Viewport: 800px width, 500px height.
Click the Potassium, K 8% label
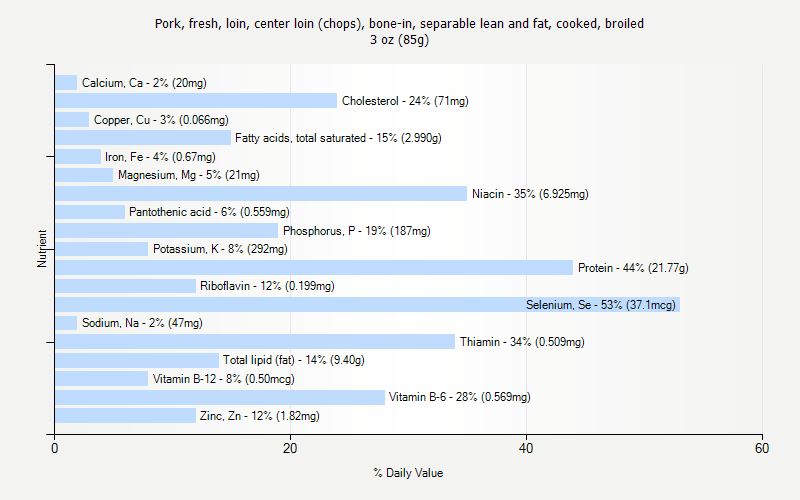[220, 249]
